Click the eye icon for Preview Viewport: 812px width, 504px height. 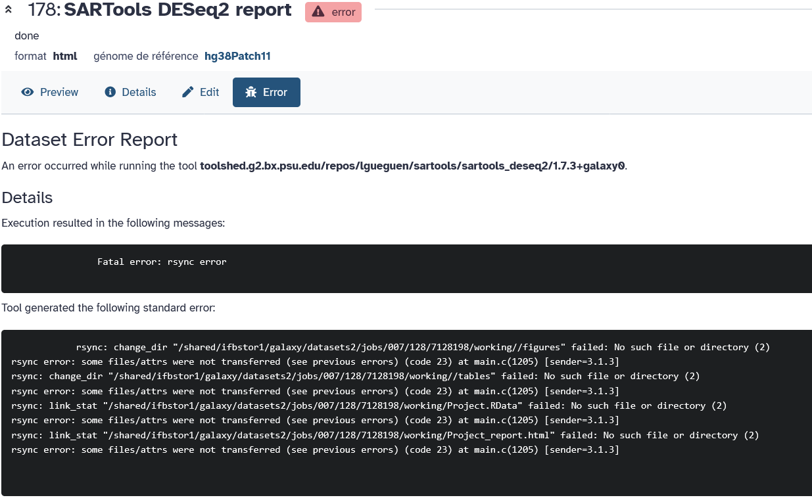click(x=27, y=92)
